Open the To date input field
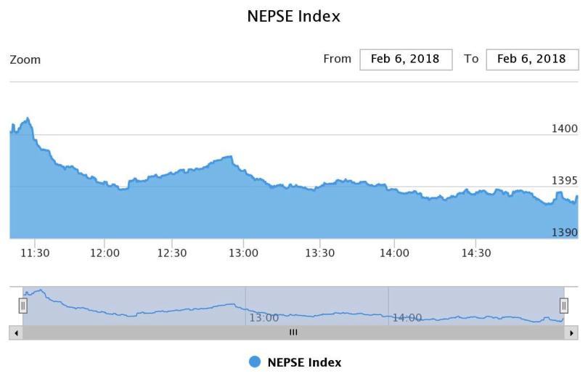The height and width of the screenshot is (392, 588). click(532, 60)
